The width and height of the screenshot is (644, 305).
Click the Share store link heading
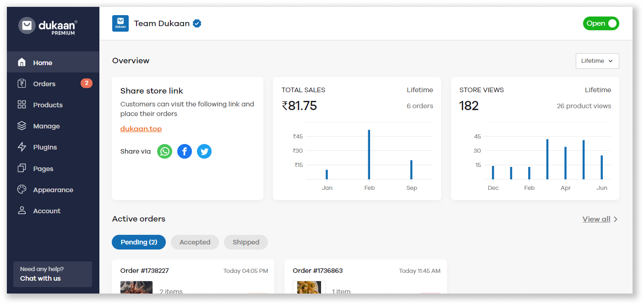[x=152, y=91]
